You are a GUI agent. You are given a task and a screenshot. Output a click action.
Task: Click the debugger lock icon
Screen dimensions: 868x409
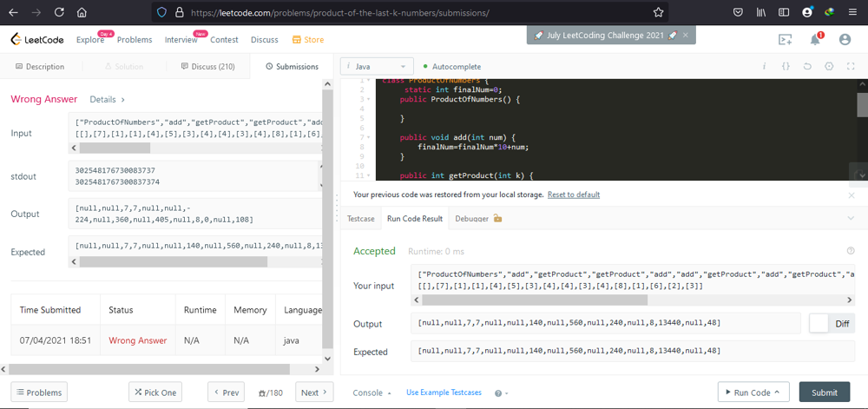tap(497, 218)
